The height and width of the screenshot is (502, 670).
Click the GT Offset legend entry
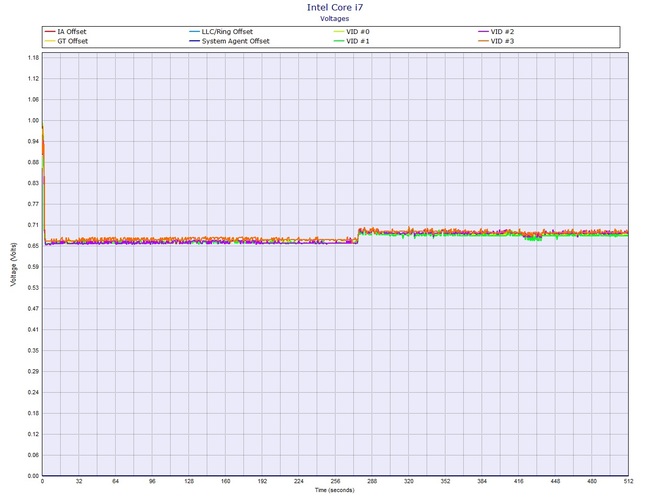66,41
